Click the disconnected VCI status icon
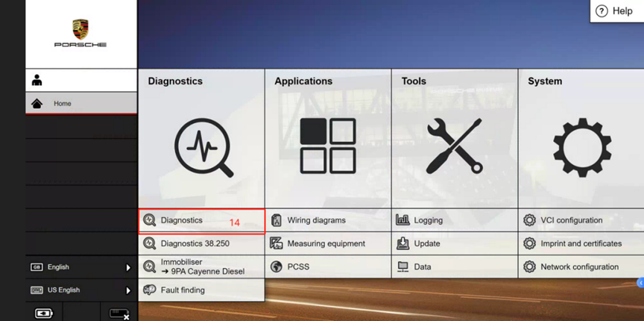The image size is (644, 321). tap(119, 314)
